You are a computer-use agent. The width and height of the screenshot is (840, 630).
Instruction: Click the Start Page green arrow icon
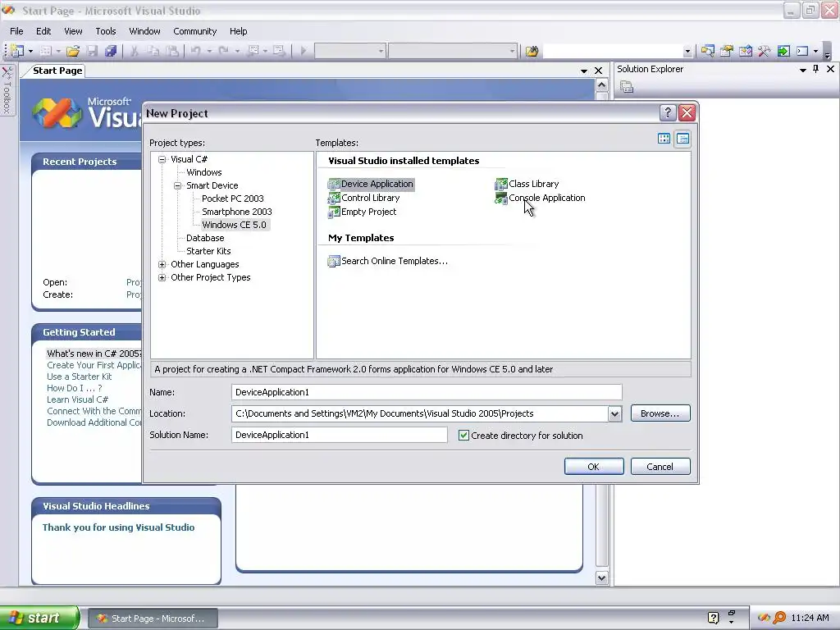783,51
